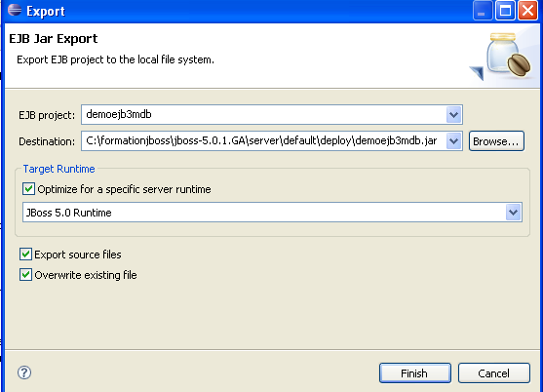
Task: Expand the EJB project dropdown arrow
Action: coord(453,115)
